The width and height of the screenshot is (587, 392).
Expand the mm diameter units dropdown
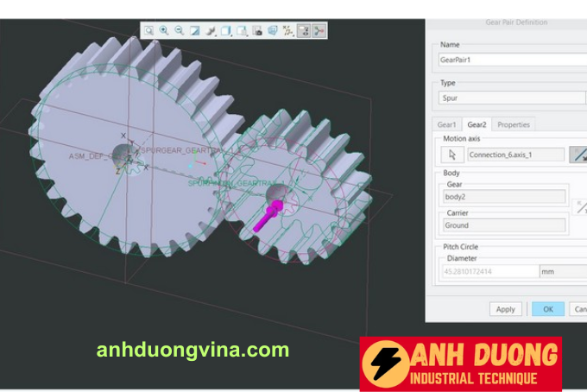click(563, 271)
